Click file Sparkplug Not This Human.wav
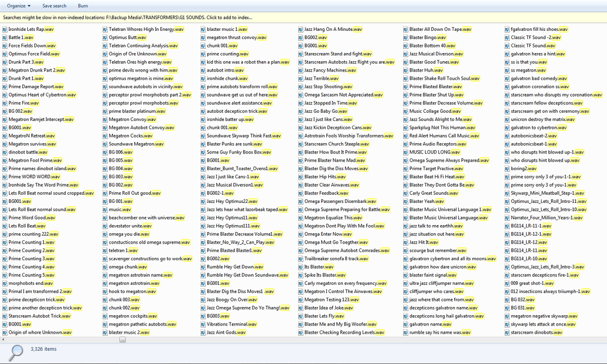The width and height of the screenshot is (607, 364). (442, 127)
